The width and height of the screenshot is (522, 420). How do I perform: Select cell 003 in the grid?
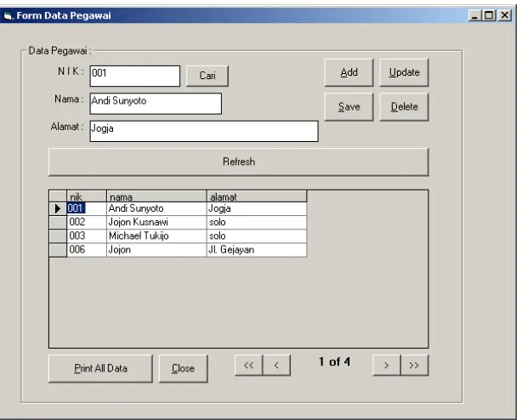[87, 236]
